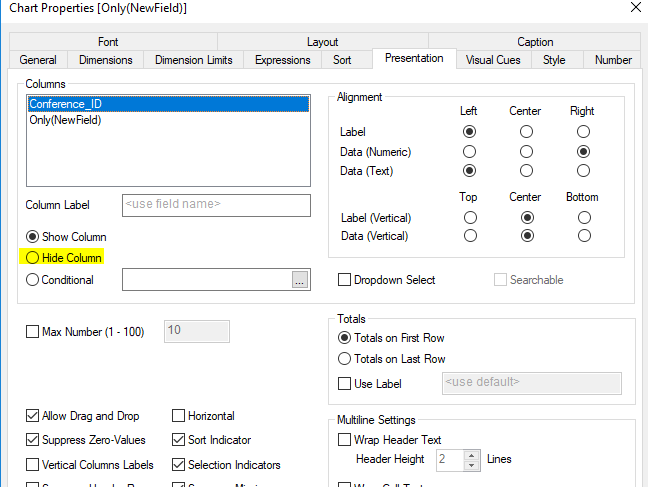Viewport: 648px width, 487px height.
Task: Open the Font tab
Action: tap(108, 42)
